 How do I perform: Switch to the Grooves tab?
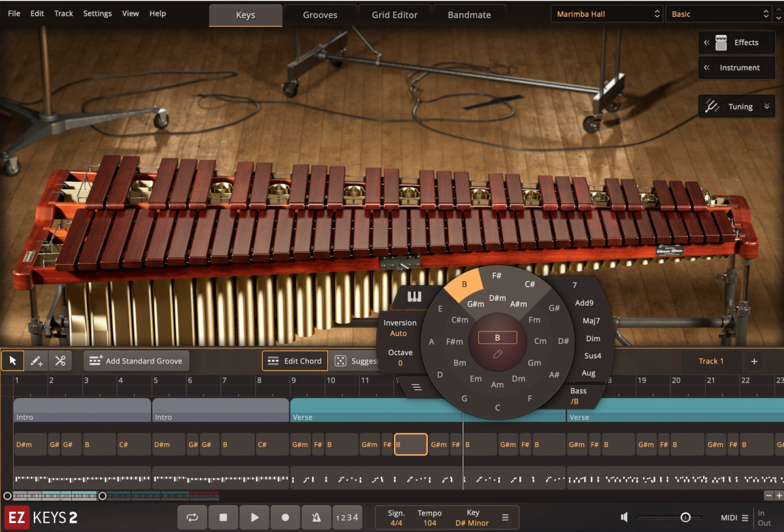click(x=319, y=14)
